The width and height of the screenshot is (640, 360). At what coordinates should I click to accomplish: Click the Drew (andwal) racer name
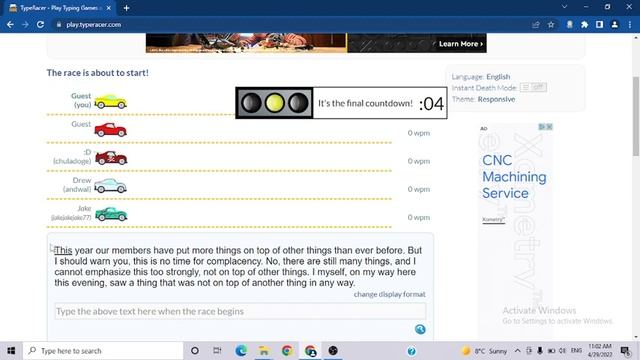(77, 184)
